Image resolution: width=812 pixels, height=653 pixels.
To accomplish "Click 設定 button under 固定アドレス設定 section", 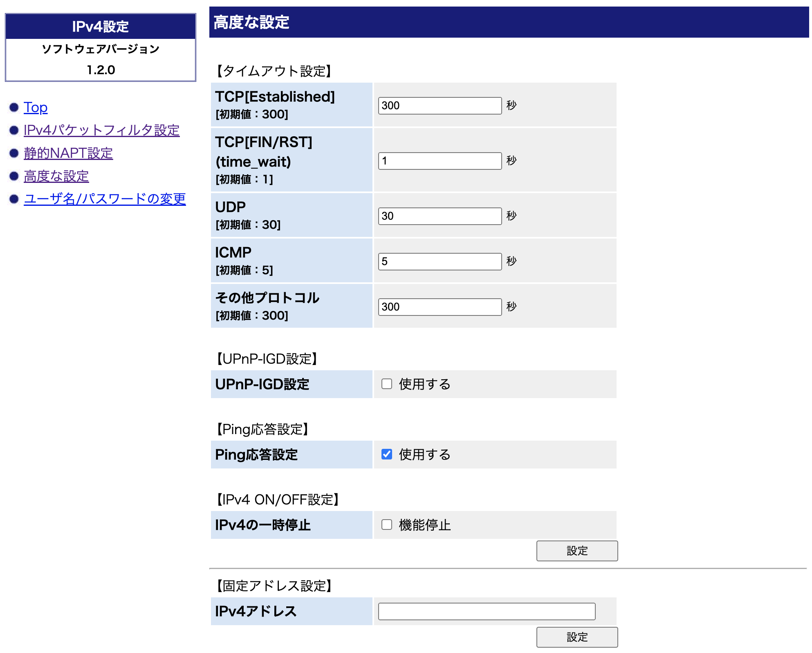I will pyautogui.click(x=576, y=637).
